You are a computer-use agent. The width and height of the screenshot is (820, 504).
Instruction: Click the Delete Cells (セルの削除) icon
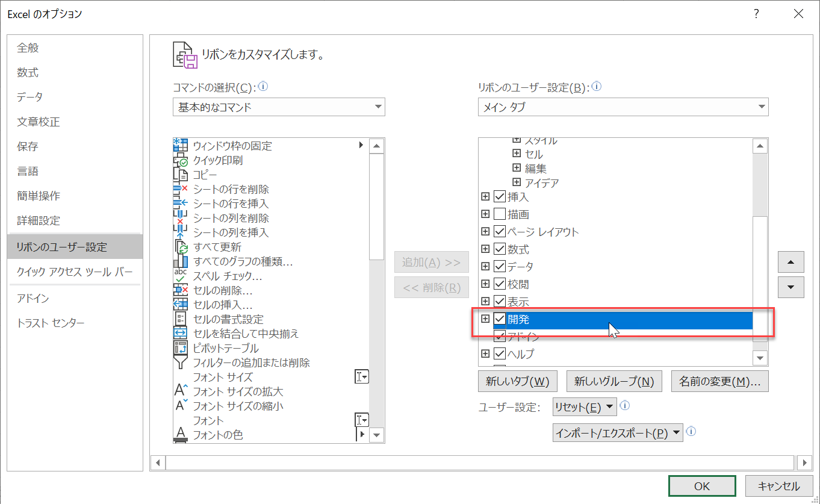tap(181, 290)
